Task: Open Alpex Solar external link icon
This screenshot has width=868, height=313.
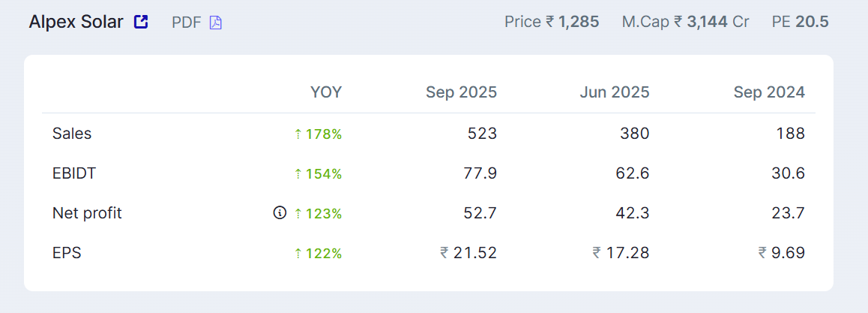Action: click(x=141, y=22)
